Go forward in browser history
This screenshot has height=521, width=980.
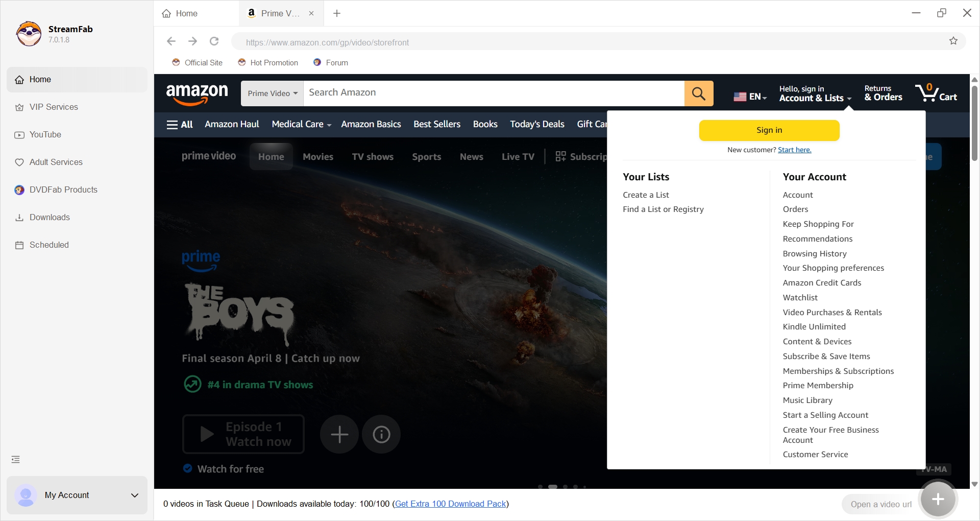pos(192,41)
